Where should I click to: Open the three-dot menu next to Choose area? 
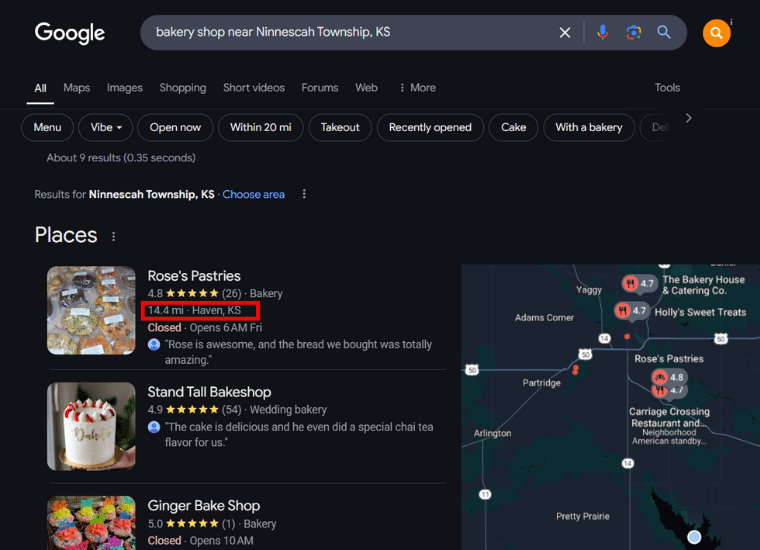tap(304, 194)
